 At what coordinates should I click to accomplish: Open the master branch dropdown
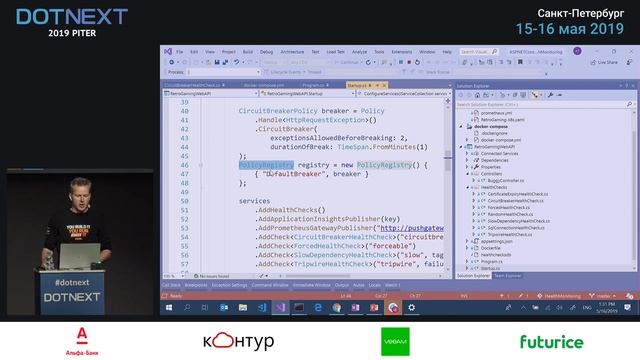click(x=602, y=296)
